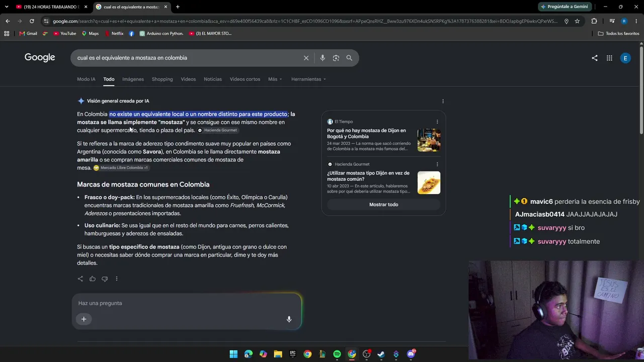This screenshot has width=644, height=362.
Task: Close the Google search browser tab
Action: (166, 7)
